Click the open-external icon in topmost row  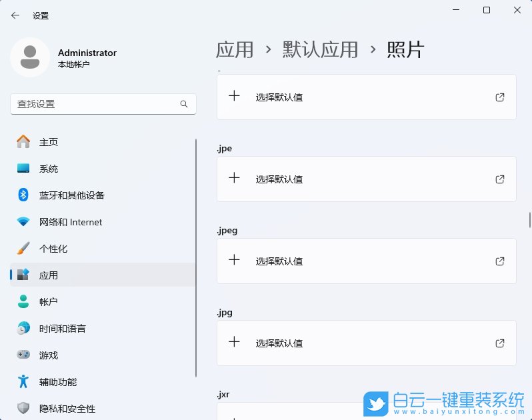coord(500,97)
